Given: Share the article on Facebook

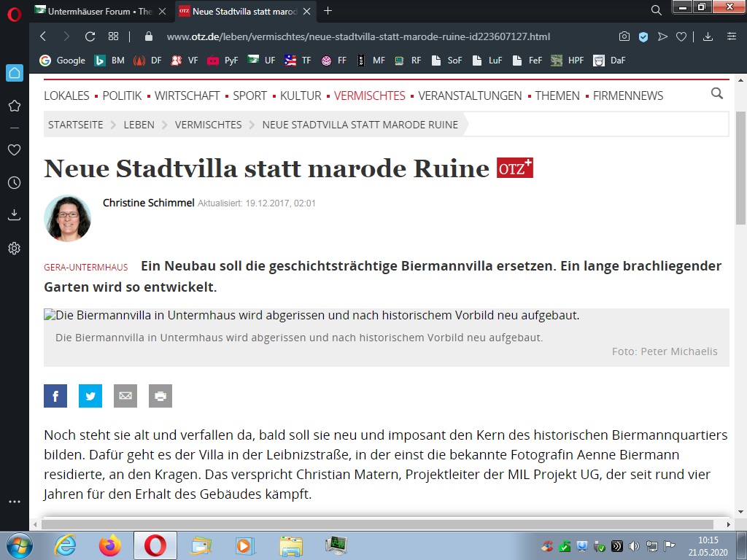Looking at the screenshot, I should 55,396.
